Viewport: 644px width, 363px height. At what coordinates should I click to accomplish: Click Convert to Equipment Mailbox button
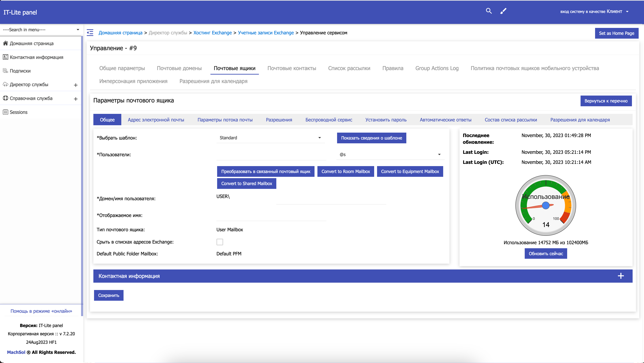point(410,171)
